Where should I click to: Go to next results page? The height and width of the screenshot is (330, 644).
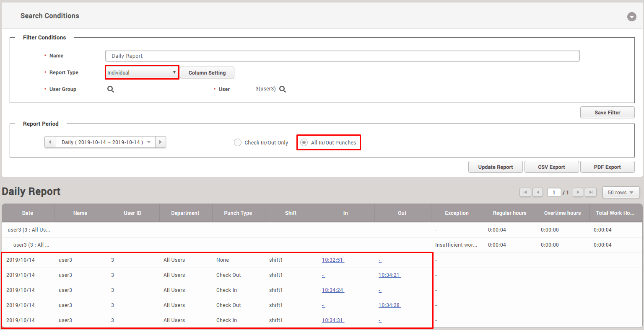pos(578,192)
